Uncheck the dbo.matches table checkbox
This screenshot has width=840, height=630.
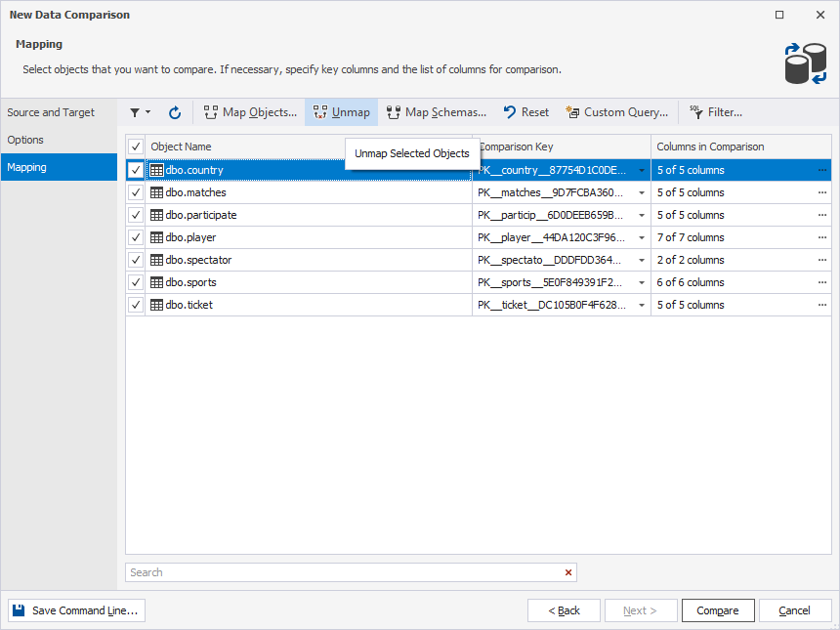[136, 192]
